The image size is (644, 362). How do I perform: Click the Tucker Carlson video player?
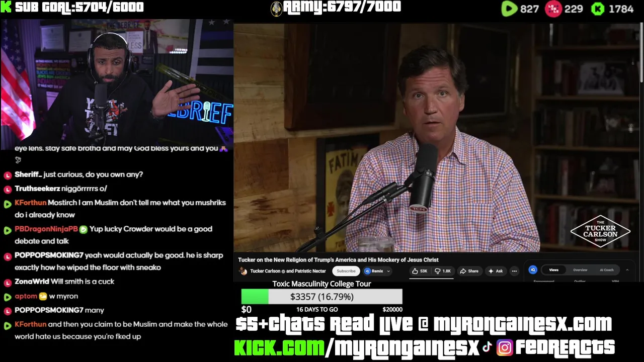(436, 137)
